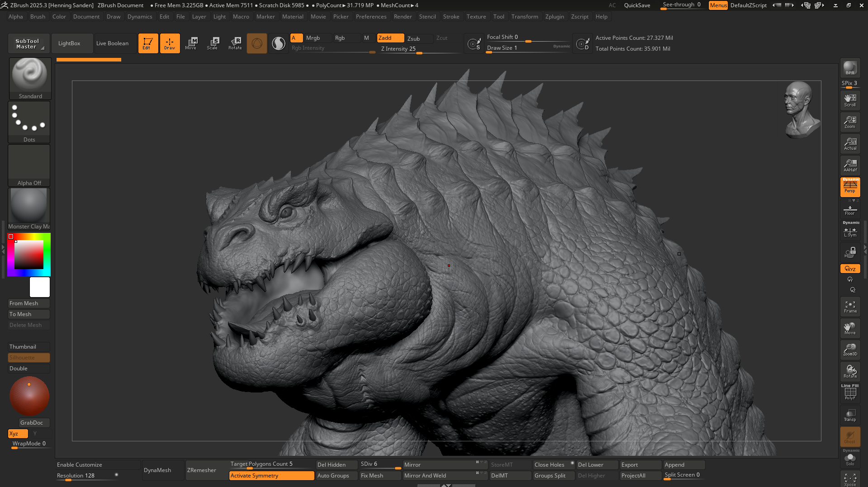Viewport: 868px width, 487px height.
Task: Click the DefaultZScript button
Action: (x=749, y=5)
